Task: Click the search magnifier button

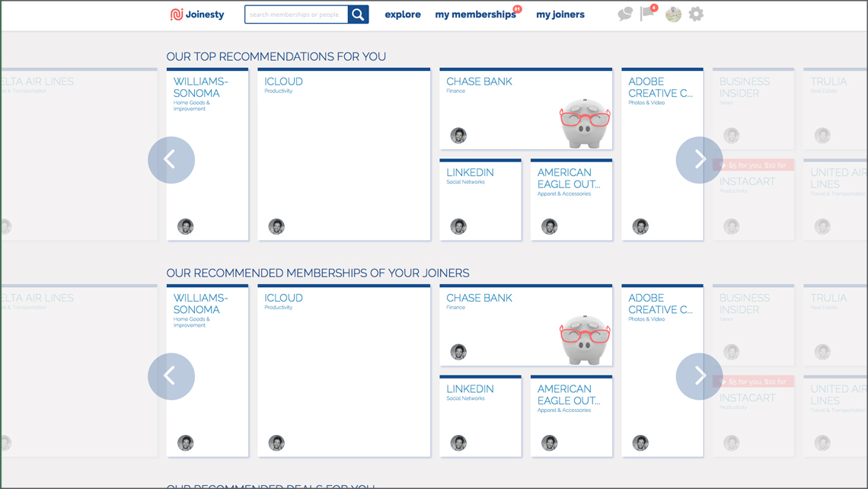Action: pos(358,14)
